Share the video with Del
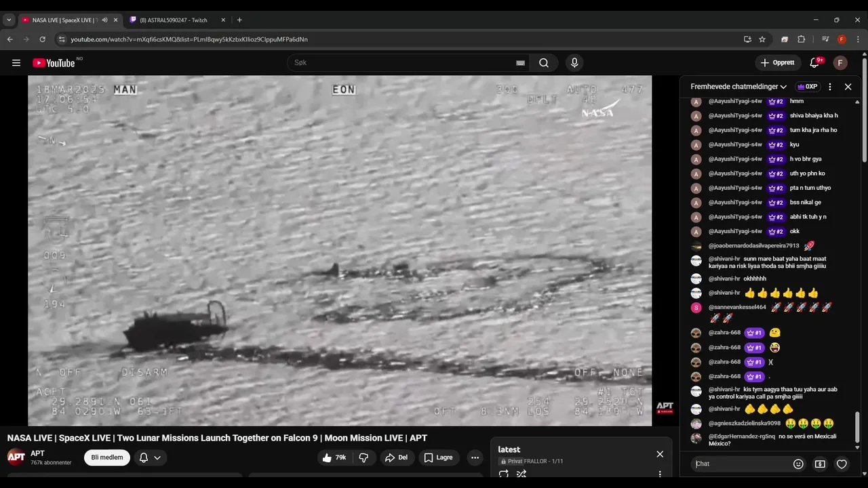The height and width of the screenshot is (488, 868). click(396, 457)
